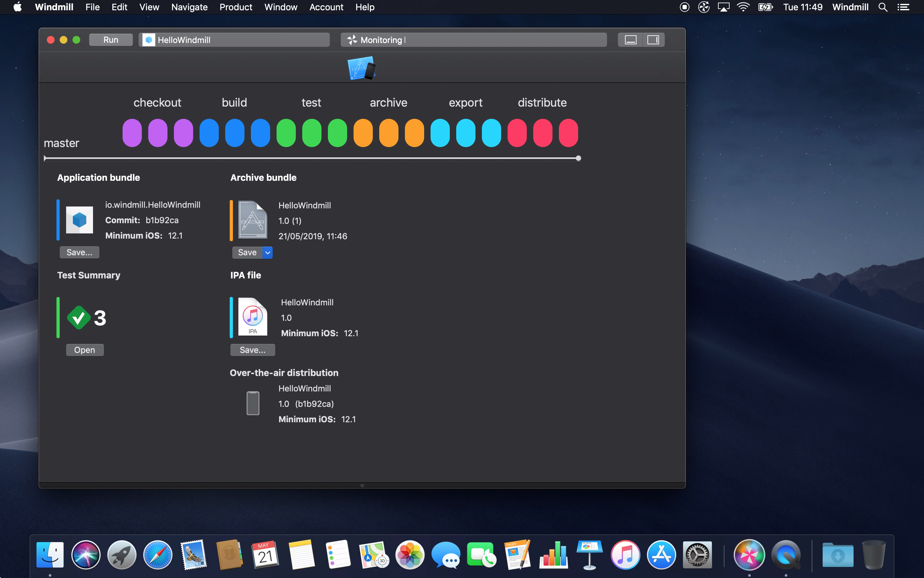This screenshot has height=578, width=924.
Task: Open Calendar from the Dock
Action: pos(265,555)
